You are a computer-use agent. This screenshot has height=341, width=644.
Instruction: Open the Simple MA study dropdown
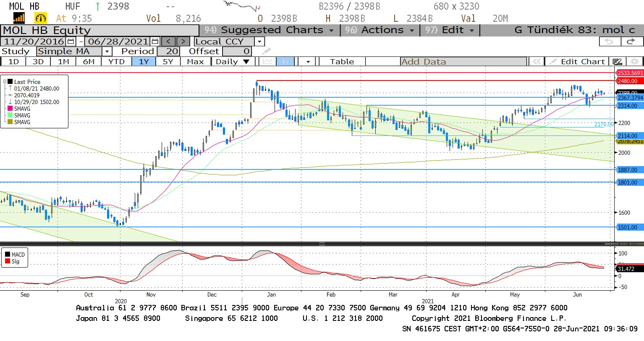pyautogui.click(x=107, y=51)
